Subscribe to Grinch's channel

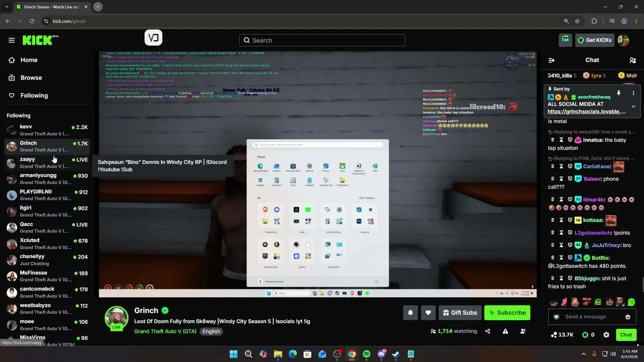point(507,313)
